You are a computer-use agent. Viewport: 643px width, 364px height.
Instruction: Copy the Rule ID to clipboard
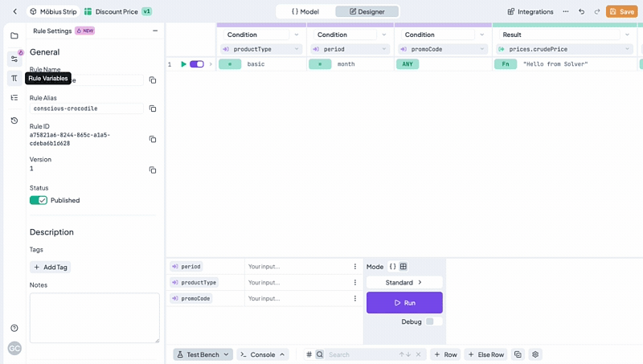pos(153,139)
